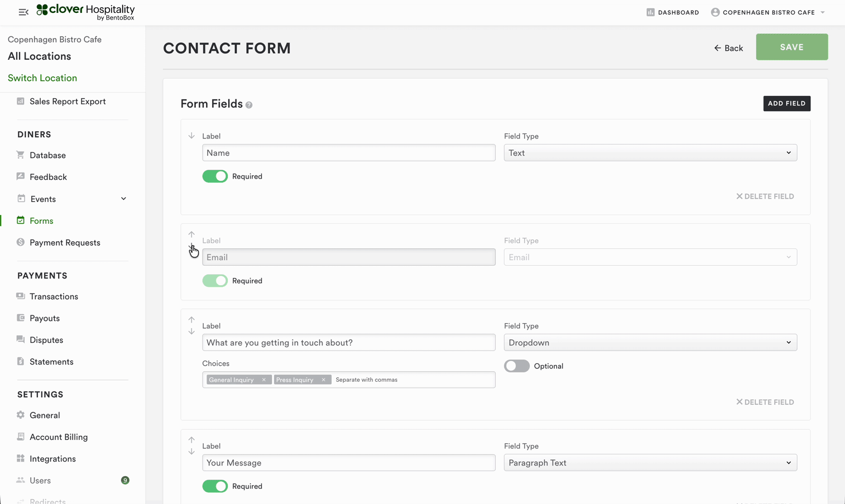
Task: Click the help icon beside Form Fields
Action: pos(249,105)
